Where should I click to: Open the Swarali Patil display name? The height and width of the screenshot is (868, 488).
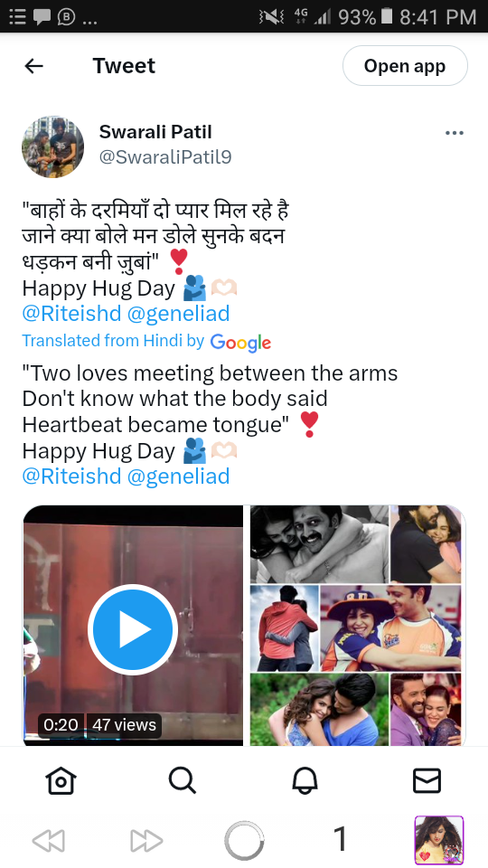(x=155, y=132)
